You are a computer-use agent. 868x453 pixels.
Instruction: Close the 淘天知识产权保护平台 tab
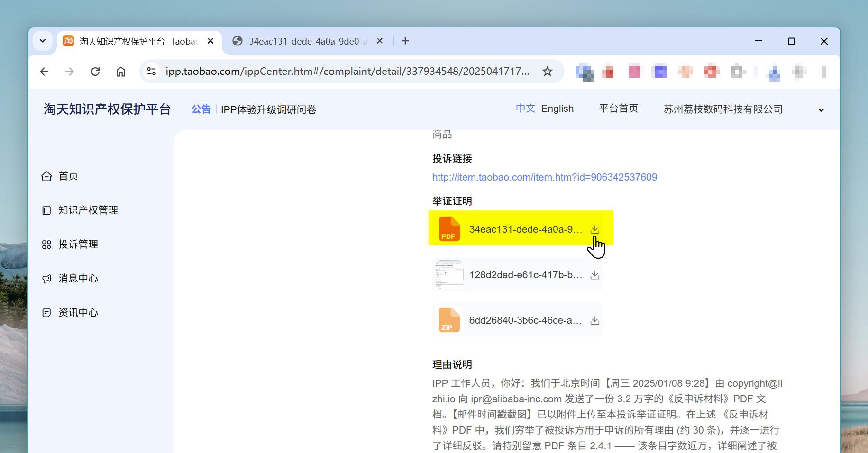pyautogui.click(x=210, y=41)
